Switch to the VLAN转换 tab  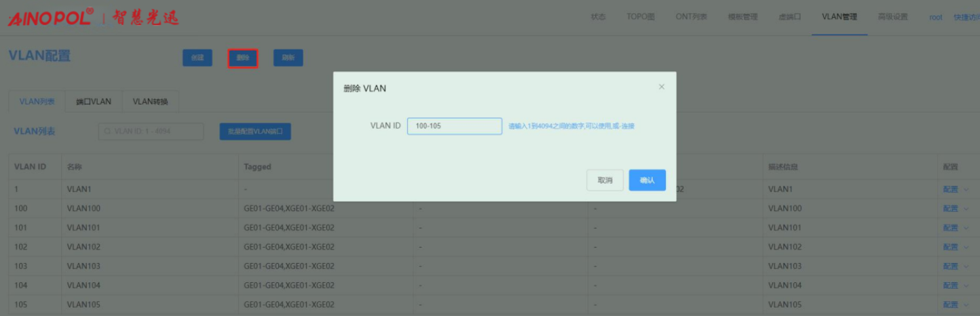[x=150, y=102]
